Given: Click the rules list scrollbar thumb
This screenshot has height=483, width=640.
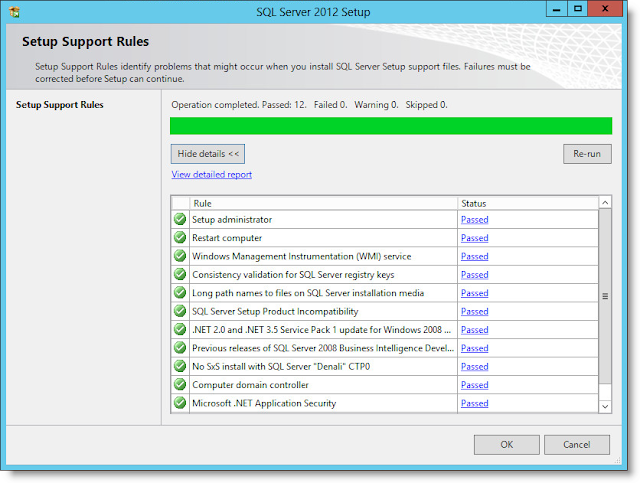Looking at the screenshot, I should pos(605,296).
